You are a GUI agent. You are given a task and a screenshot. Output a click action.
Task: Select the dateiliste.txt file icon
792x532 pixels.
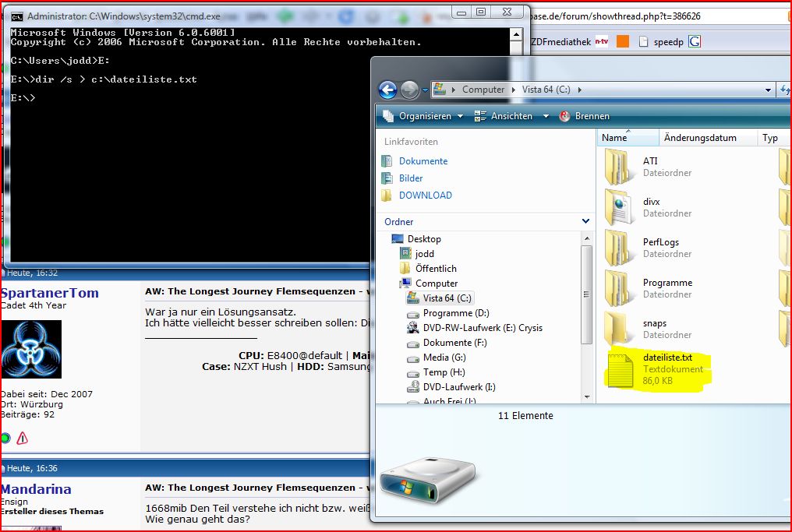[x=621, y=370]
